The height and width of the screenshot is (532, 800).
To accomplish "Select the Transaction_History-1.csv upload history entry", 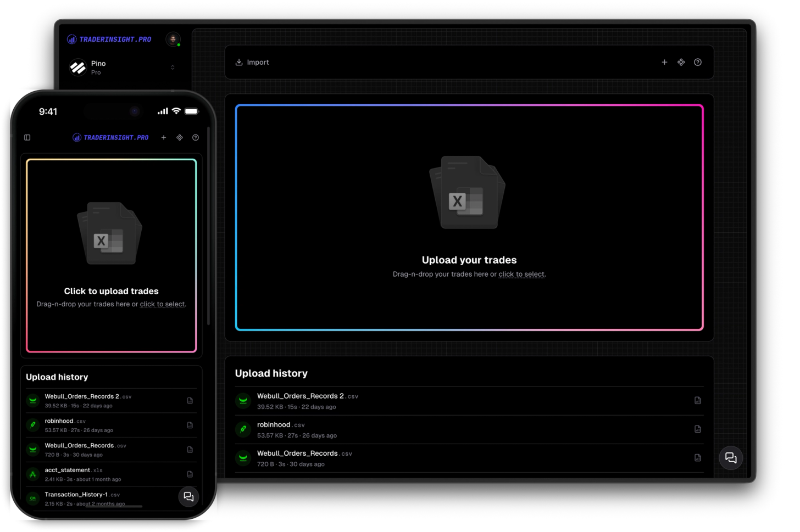I will [82, 497].
